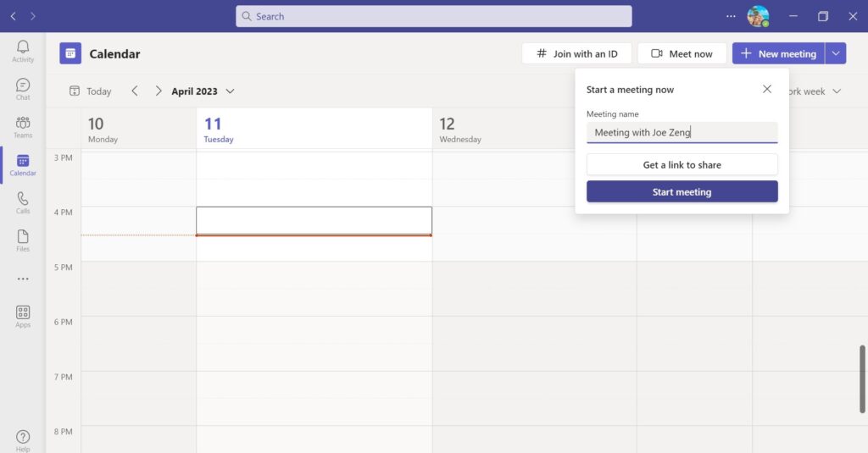The height and width of the screenshot is (453, 868).
Task: Open the Files section
Action: click(x=23, y=240)
